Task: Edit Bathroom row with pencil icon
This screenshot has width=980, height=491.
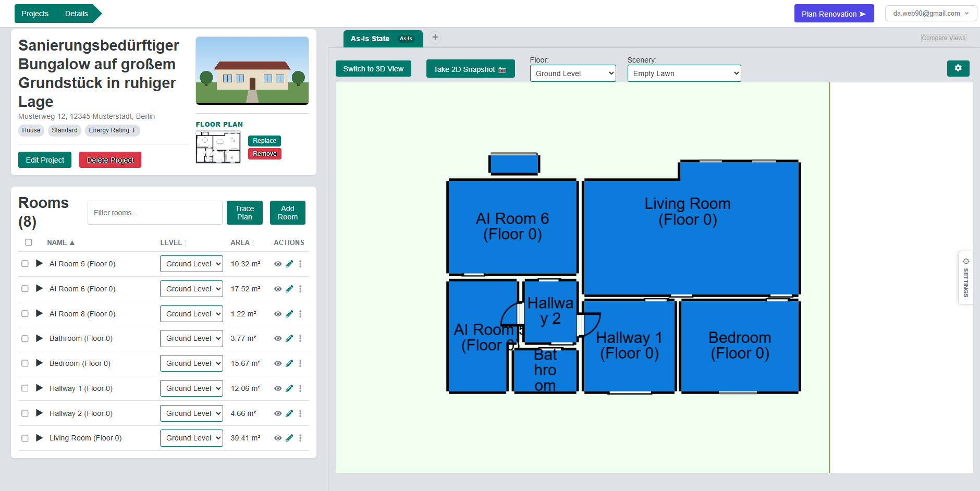Action: 289,338
